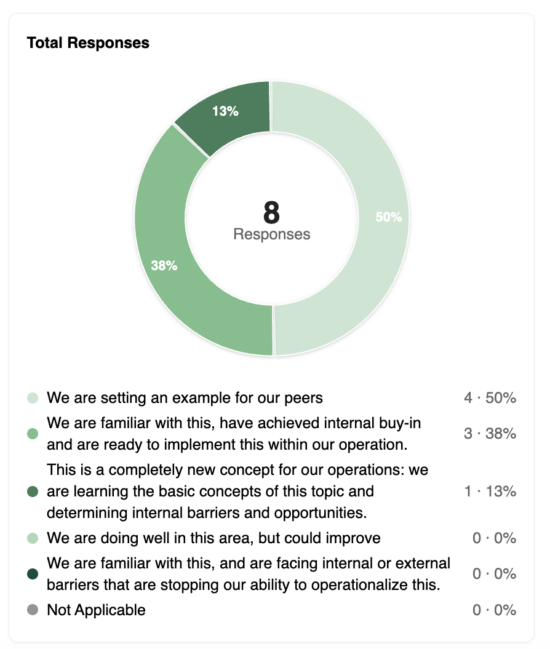Select the 38% medium green donut segment

pos(174,265)
